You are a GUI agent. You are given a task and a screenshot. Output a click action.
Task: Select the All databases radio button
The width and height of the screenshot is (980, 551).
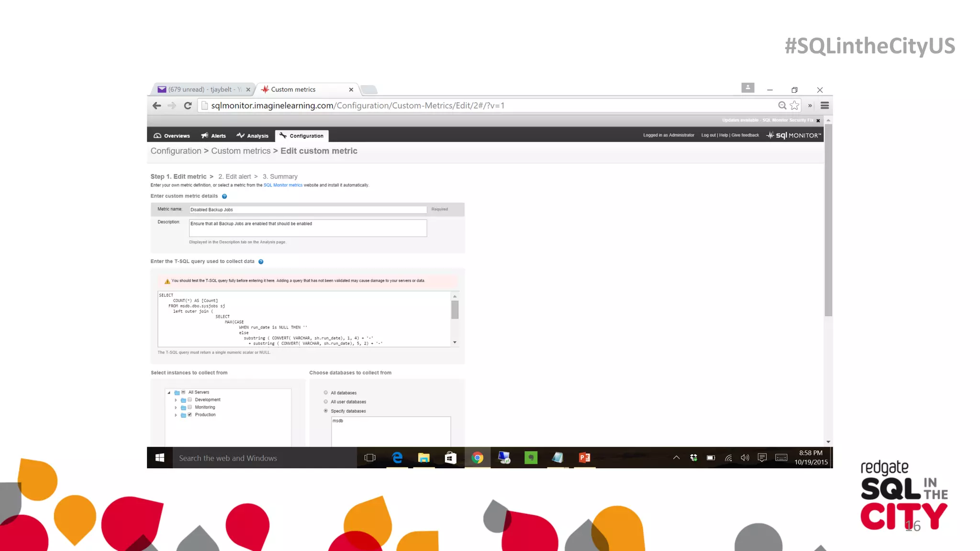pyautogui.click(x=326, y=393)
